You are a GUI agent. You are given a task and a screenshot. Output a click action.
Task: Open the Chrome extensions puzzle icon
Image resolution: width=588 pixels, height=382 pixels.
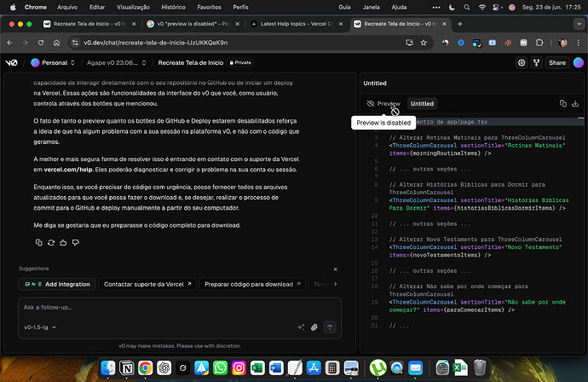539,43
